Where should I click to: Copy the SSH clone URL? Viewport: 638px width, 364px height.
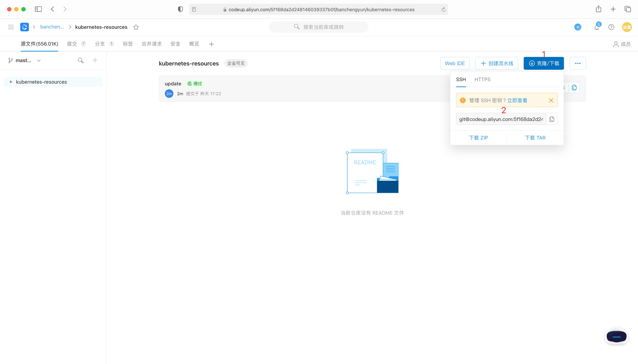(552, 119)
